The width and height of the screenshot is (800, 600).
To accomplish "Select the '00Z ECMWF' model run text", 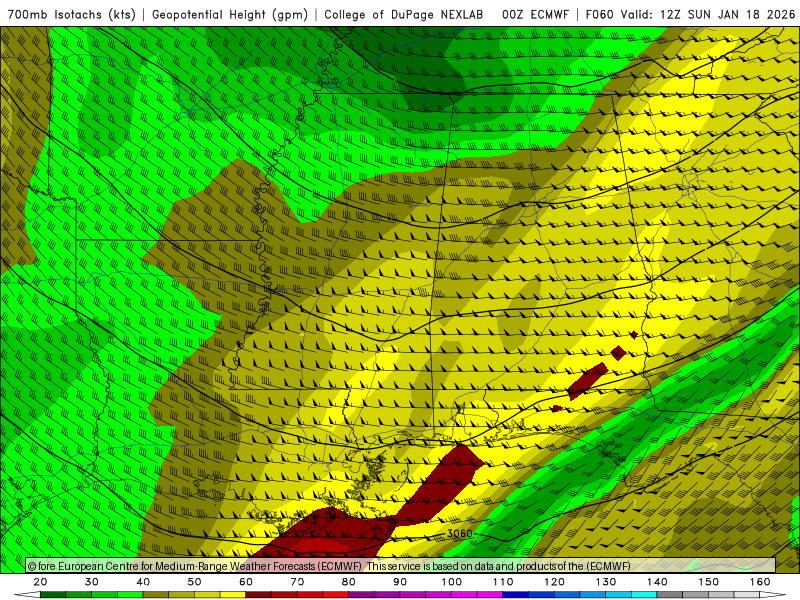I will [535, 14].
